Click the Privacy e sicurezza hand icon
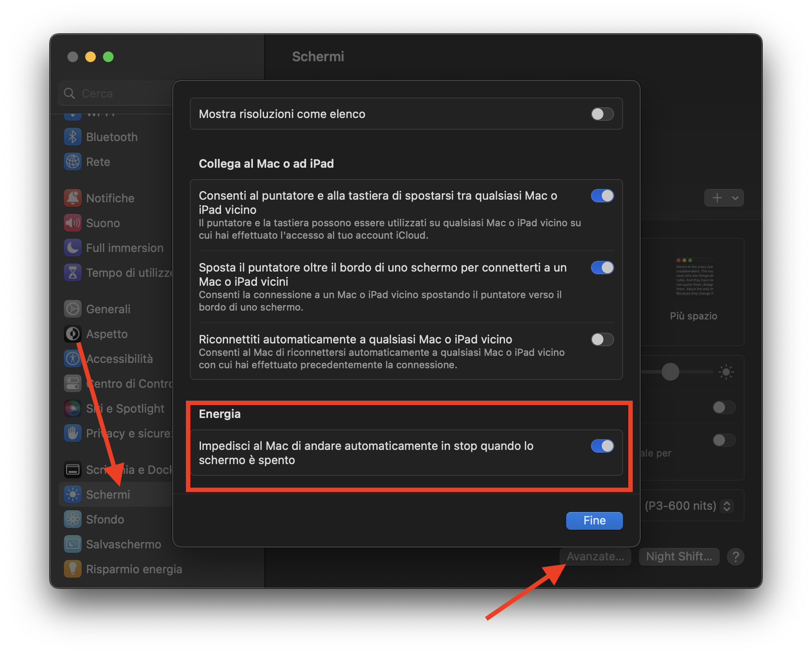812x654 pixels. click(x=73, y=433)
